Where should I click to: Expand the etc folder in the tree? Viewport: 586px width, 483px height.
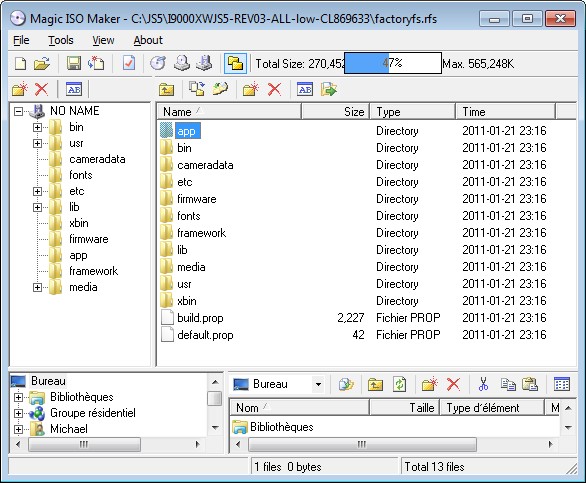[37, 191]
